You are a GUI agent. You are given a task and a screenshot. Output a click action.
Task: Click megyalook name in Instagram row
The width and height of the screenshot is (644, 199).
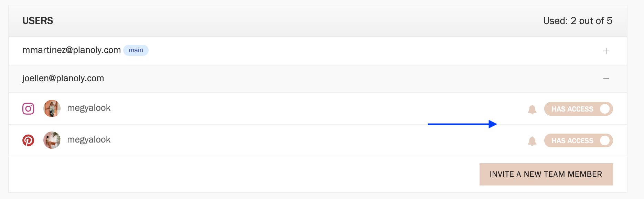[x=89, y=108]
